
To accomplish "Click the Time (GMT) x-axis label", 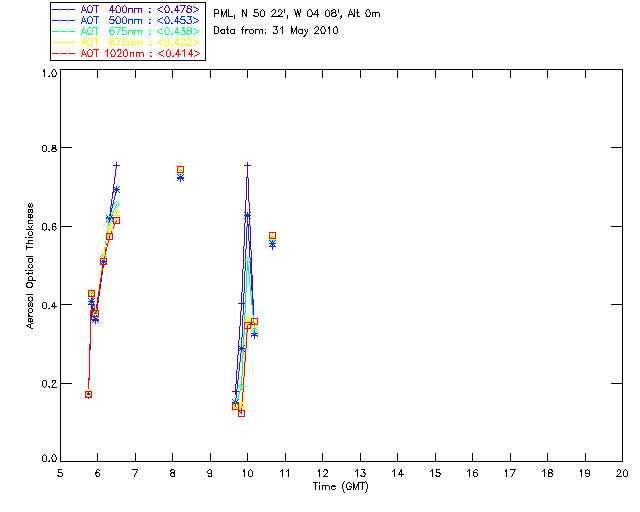I will coord(341,487).
